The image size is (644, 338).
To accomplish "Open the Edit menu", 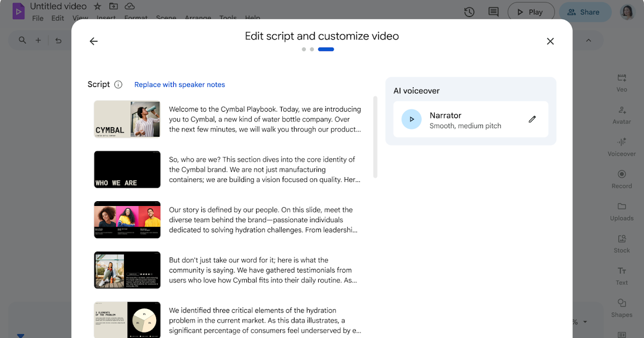I will point(57,18).
